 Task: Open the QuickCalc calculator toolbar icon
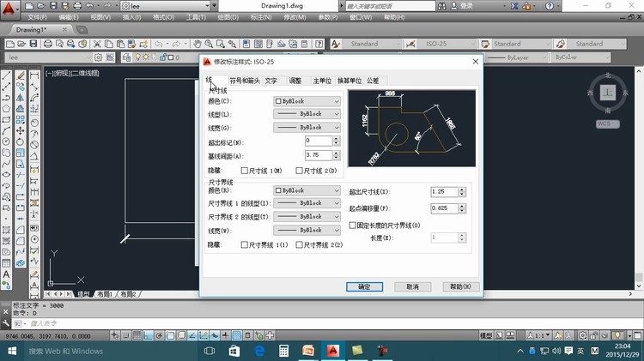pos(304,44)
